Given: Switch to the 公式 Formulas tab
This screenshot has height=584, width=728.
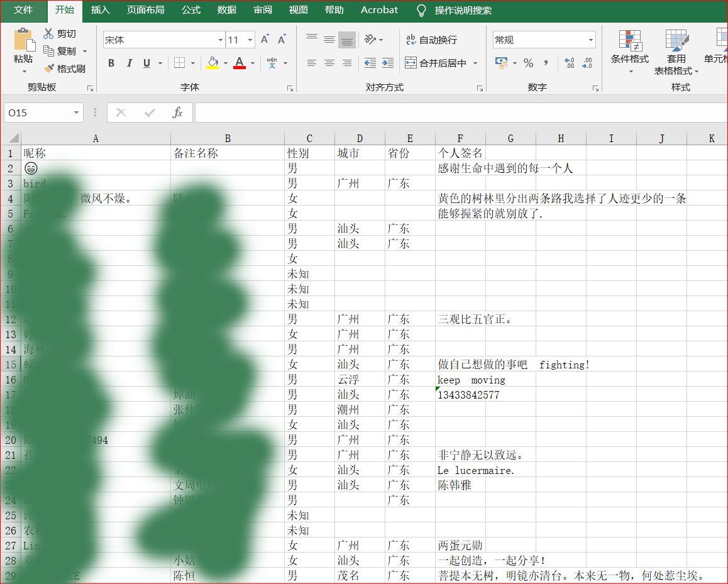Looking at the screenshot, I should pos(191,10).
